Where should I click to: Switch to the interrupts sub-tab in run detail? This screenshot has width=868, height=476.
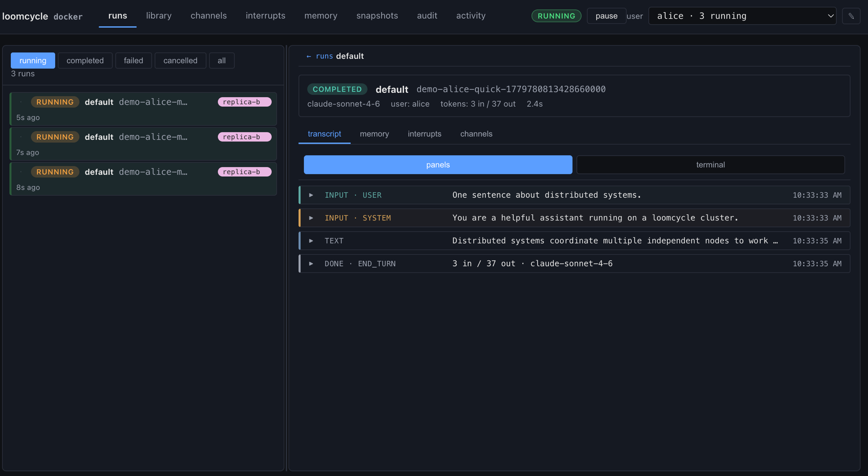pyautogui.click(x=424, y=134)
